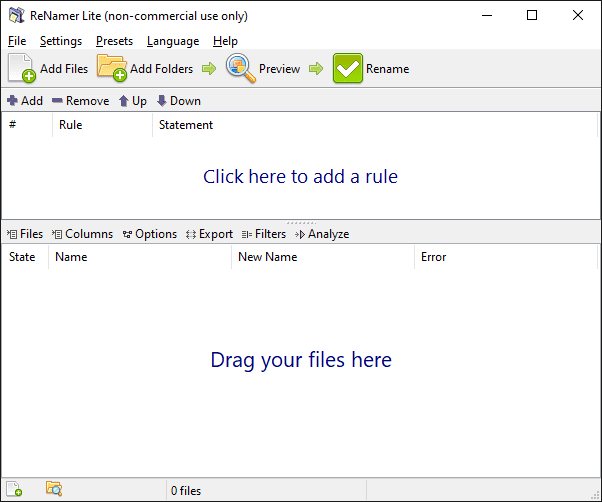
Task: Open the Export dropdown menu
Action: pos(209,234)
